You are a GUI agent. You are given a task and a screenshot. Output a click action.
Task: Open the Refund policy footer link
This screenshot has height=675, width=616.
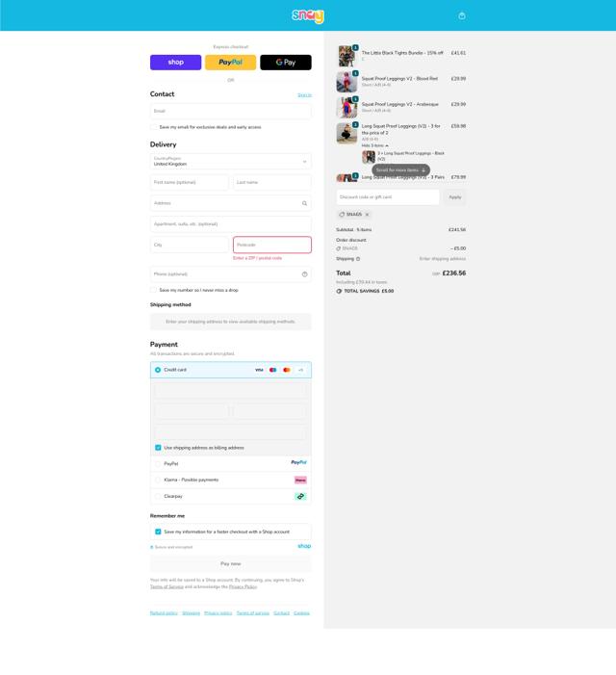pos(164,613)
